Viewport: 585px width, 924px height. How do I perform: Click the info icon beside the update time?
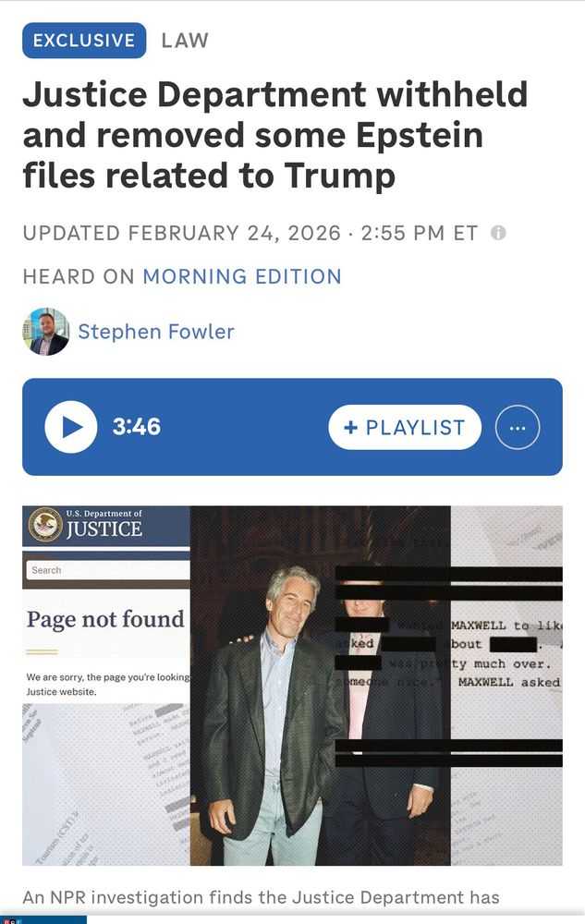coord(498,233)
